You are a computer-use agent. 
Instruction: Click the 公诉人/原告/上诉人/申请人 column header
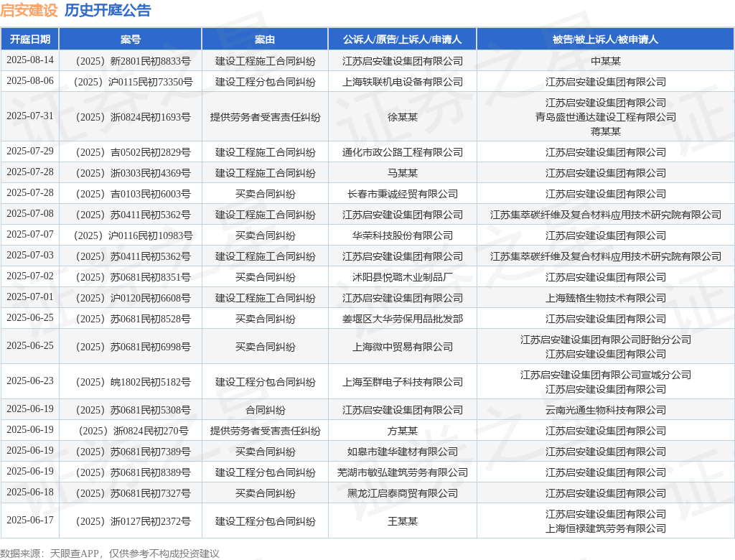coord(402,39)
